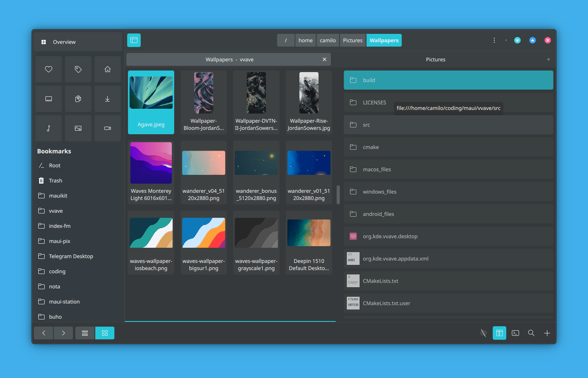Toggle the sidebar with the top-left button

(x=134, y=40)
